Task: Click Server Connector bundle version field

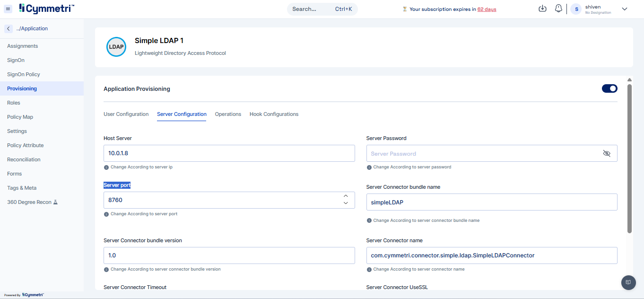Action: tap(229, 255)
